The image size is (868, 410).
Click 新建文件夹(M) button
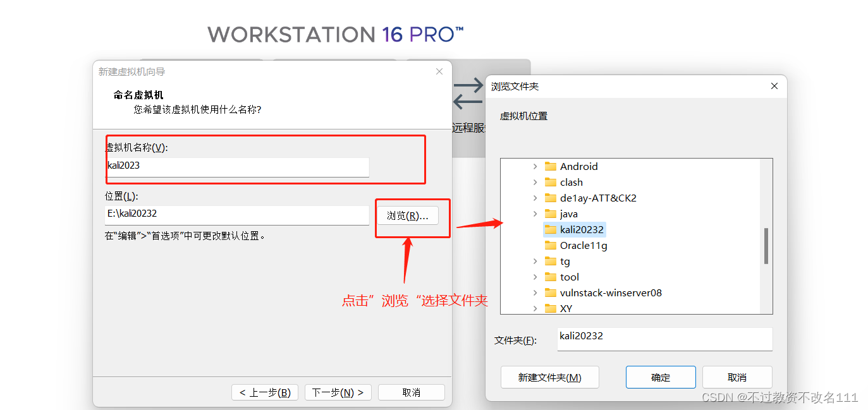click(x=549, y=377)
